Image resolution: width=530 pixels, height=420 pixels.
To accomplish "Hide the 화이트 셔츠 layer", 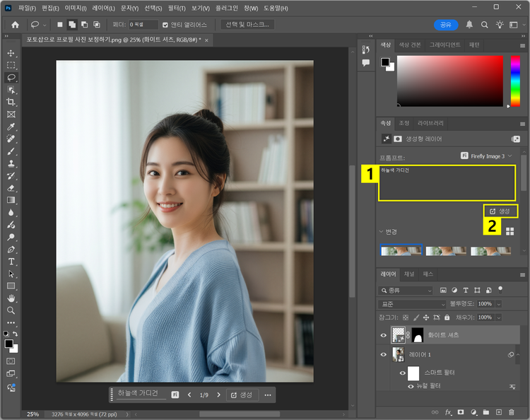I will (x=384, y=335).
